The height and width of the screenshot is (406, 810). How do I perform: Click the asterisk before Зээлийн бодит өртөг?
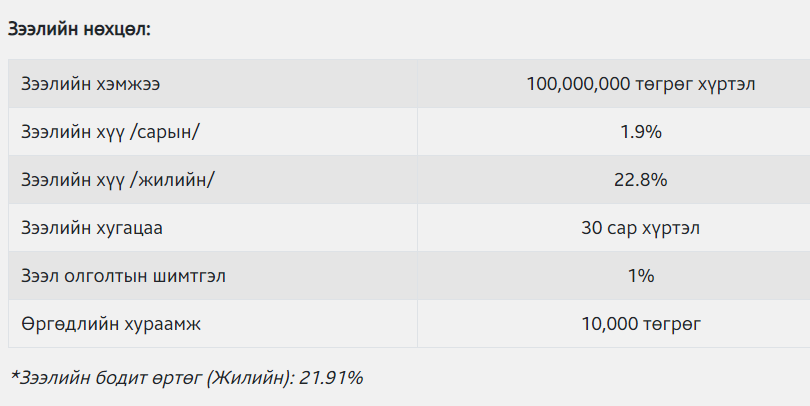point(14,376)
